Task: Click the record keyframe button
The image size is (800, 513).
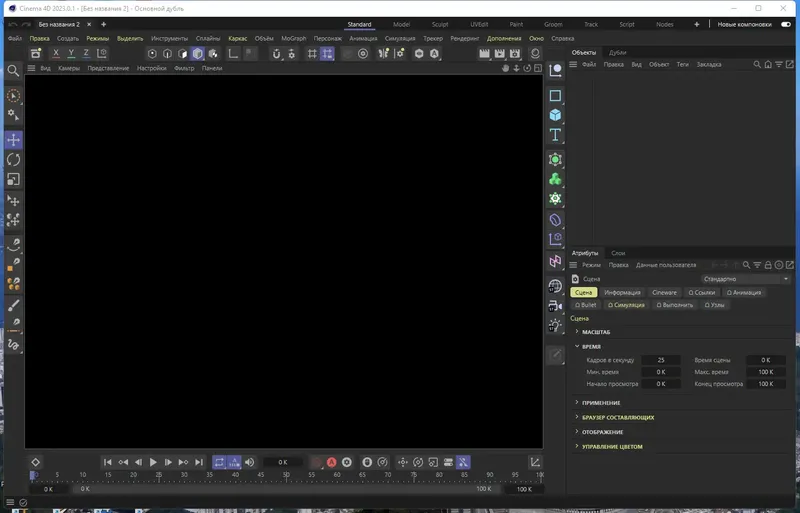Action: tap(316, 462)
